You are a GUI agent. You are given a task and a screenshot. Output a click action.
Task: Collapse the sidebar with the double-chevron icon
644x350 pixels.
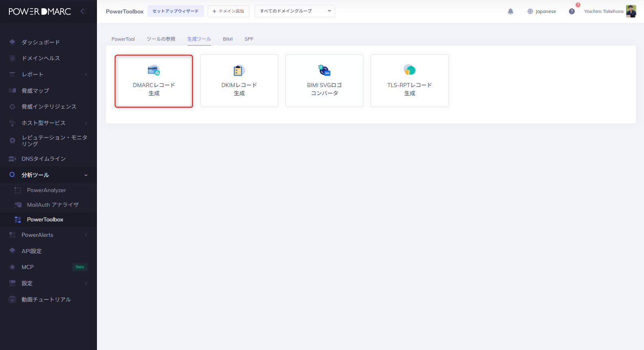click(x=84, y=11)
